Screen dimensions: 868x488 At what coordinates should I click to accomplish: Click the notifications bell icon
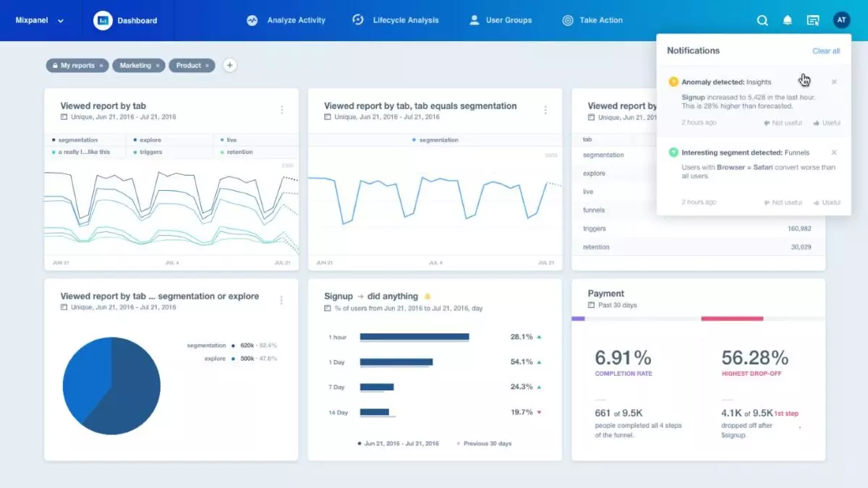[787, 20]
